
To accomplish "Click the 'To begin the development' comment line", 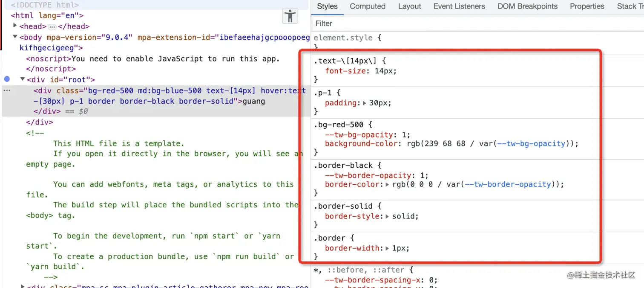I will coord(167,236).
